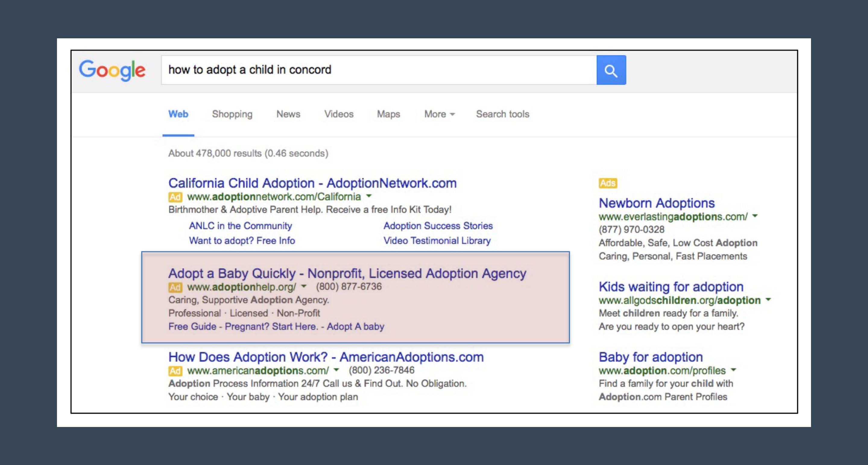This screenshot has width=868, height=465.
Task: Switch to the News tab
Action: (288, 114)
